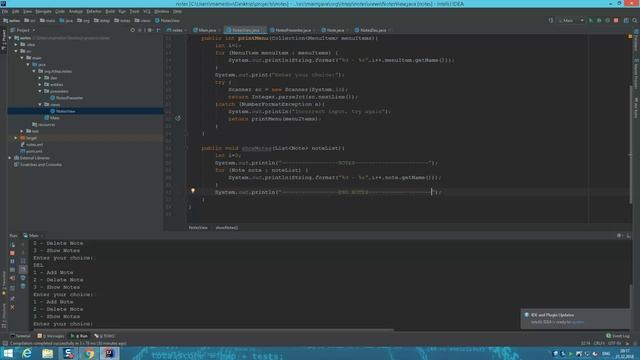Click the Search Everywhere magnifier icon
The image size is (640, 360).
coord(635,20)
